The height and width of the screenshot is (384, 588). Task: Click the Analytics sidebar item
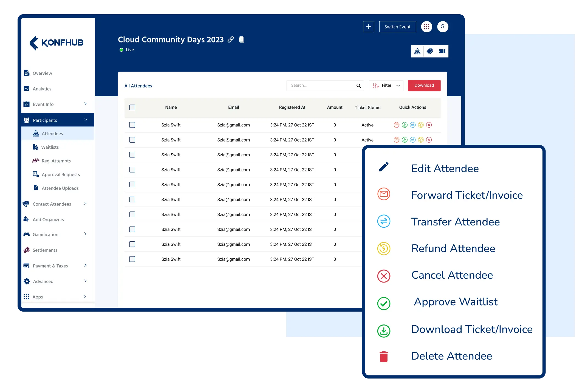pos(42,88)
